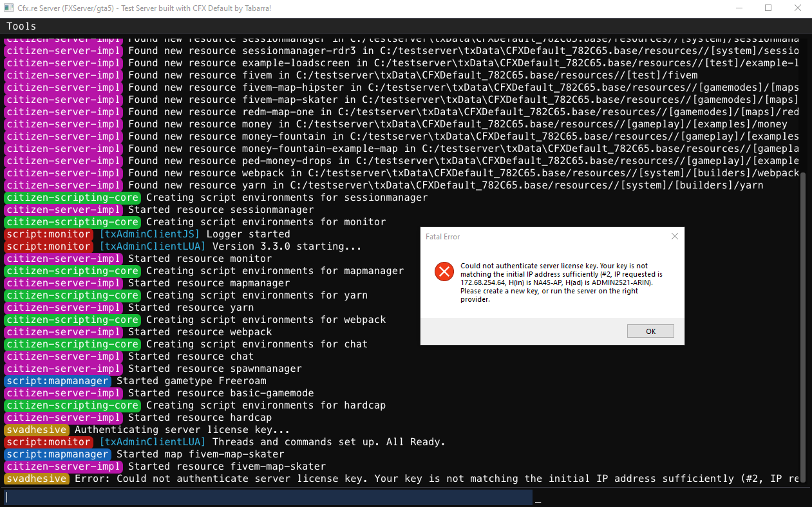Click the txAdminClientLUA Version 3.3.0 text
This screenshot has width=812, height=507.
pos(230,246)
